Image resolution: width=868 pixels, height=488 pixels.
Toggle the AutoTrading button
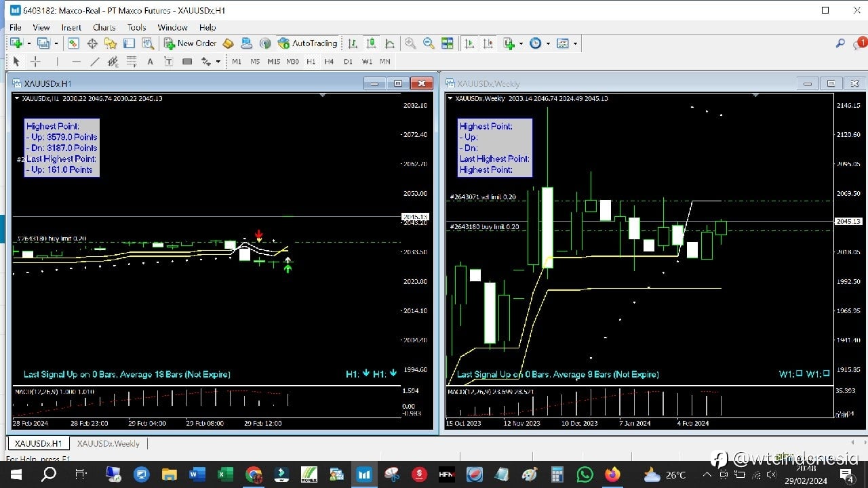click(307, 43)
